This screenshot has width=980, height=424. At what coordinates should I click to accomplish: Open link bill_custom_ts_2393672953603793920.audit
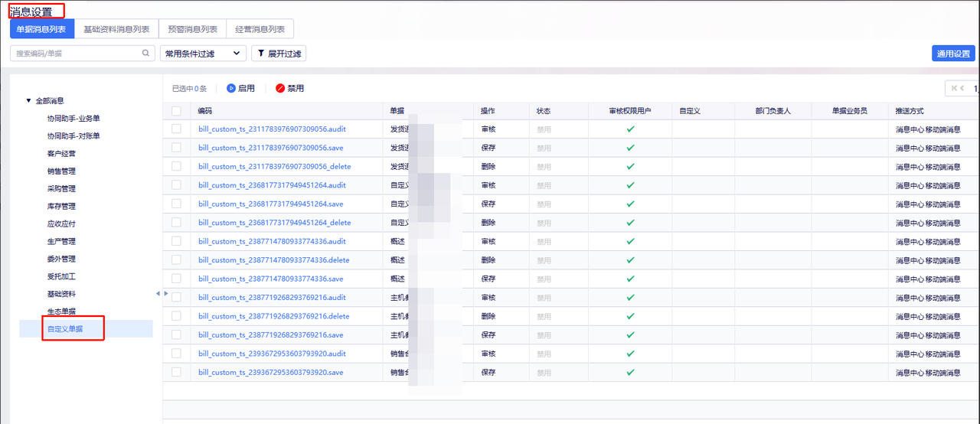click(272, 354)
